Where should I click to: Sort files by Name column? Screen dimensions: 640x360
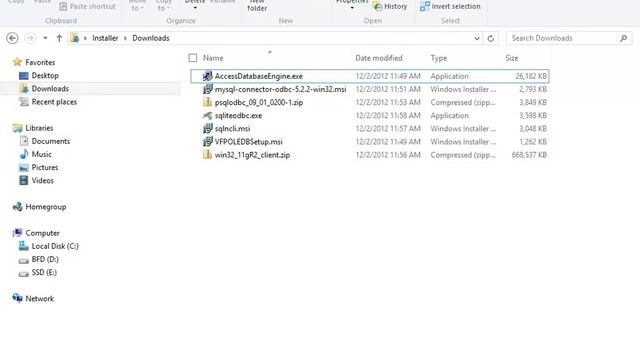[213, 58]
